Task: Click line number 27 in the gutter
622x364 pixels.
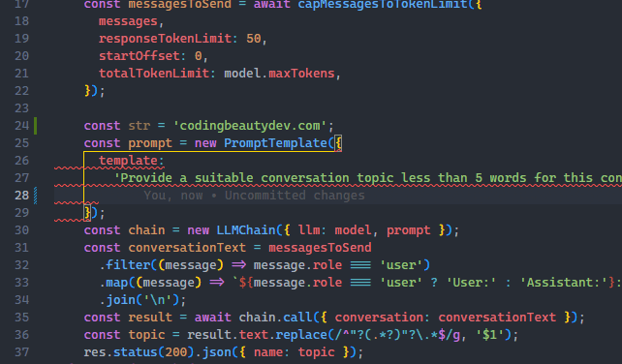Action: 22,178
